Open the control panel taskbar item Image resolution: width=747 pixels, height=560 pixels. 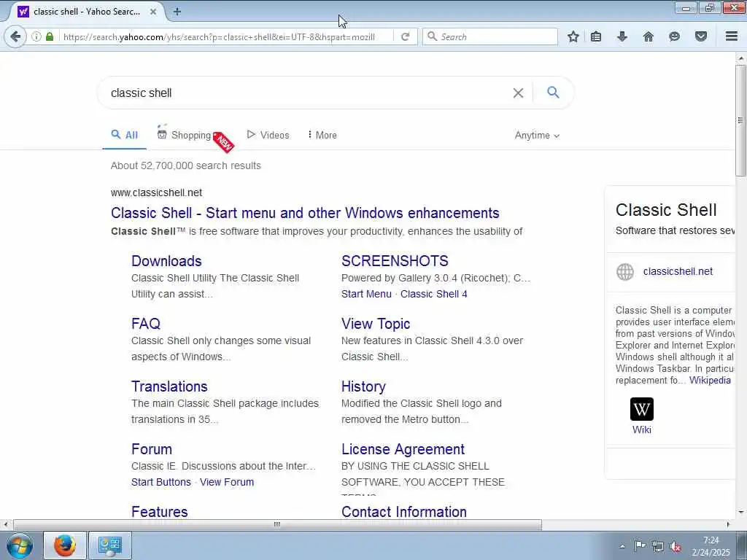pos(110,545)
